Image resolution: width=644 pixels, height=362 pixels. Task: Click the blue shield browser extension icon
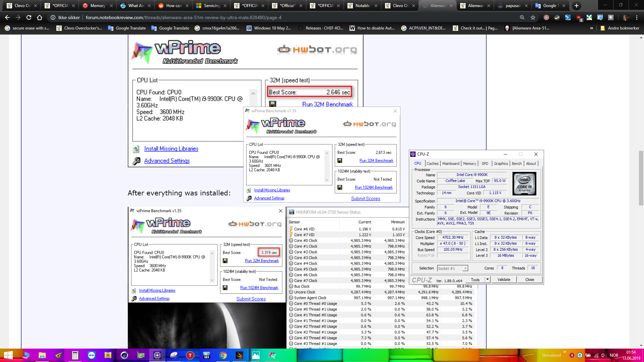click(x=600, y=17)
